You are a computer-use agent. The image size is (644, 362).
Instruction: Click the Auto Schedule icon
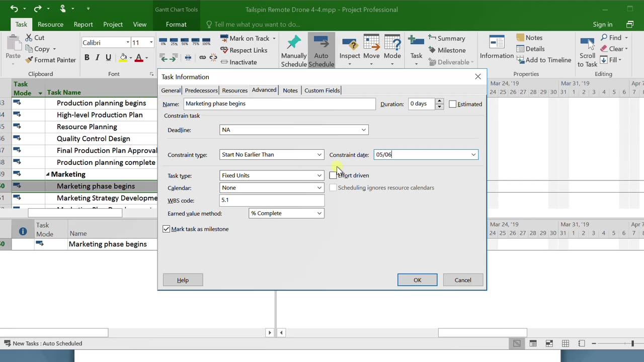[x=321, y=42]
